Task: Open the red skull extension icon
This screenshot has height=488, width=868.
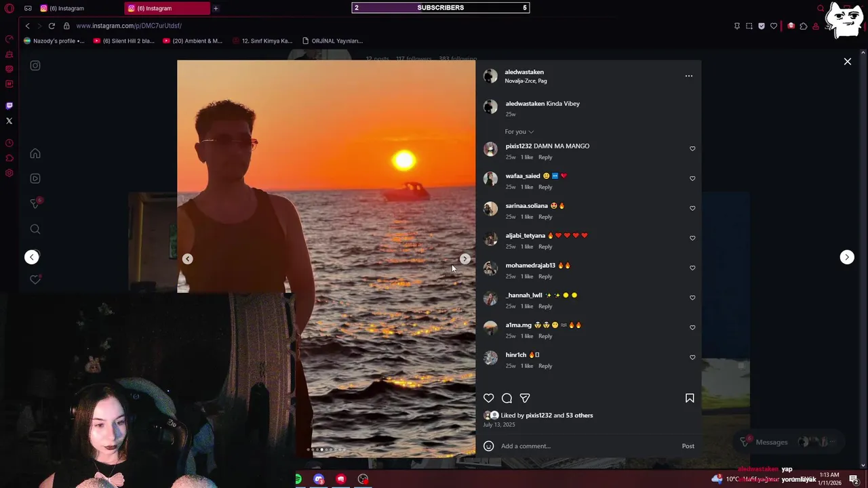Action: [x=791, y=26]
